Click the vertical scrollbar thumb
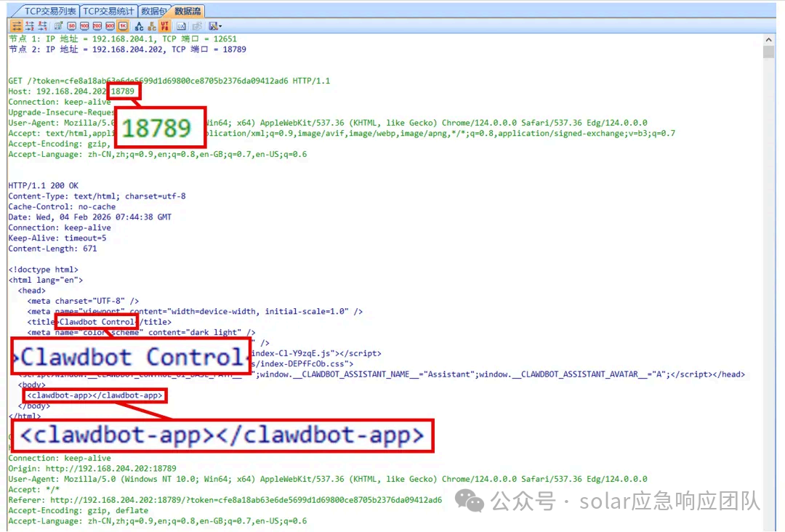The height and width of the screenshot is (532, 785). [x=768, y=52]
